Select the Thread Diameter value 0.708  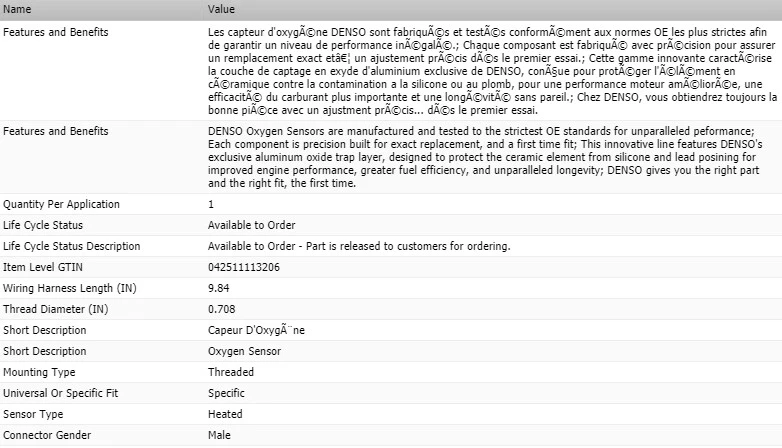coord(223,309)
